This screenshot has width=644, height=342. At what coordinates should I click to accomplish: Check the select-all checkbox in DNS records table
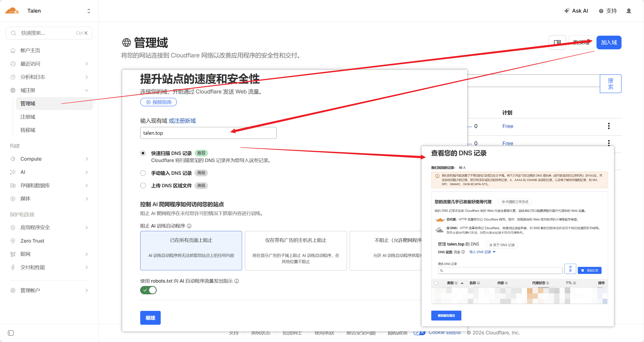click(x=436, y=283)
